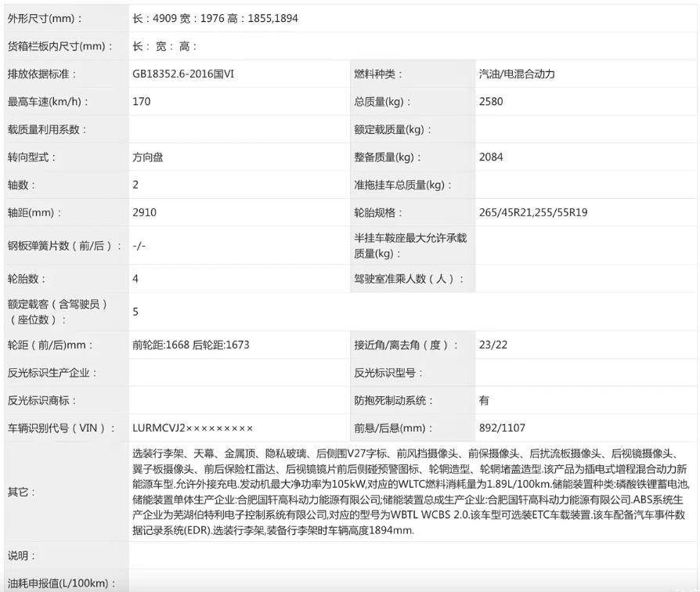The height and width of the screenshot is (592, 700).
Task: Select the tire spec 265/45R21,255/55R19
Action: point(532,211)
